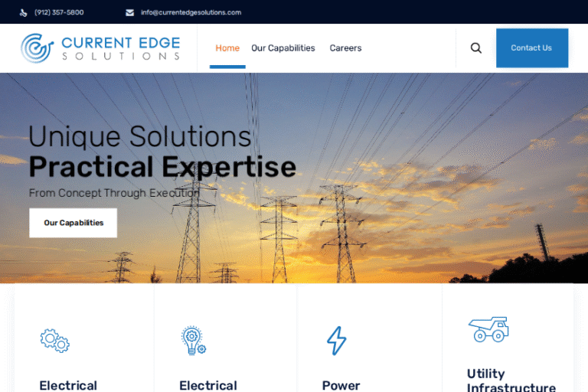Image resolution: width=588 pixels, height=392 pixels.
Task: Open the Home menu item
Action: [x=227, y=48]
